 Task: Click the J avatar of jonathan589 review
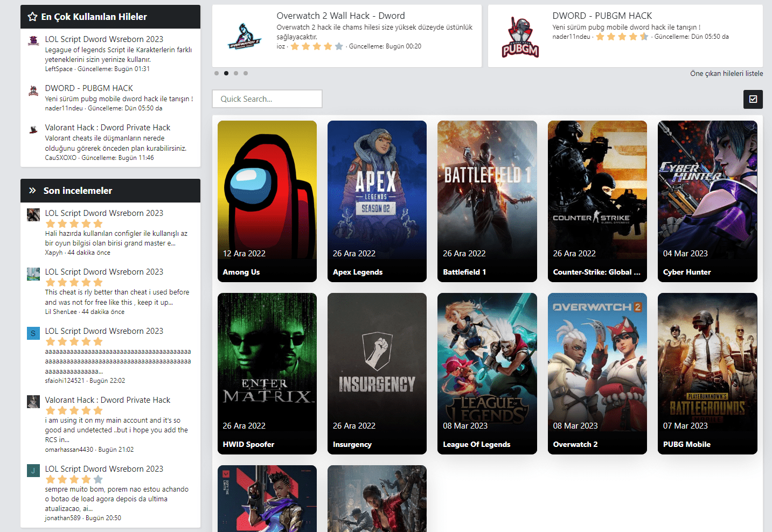pyautogui.click(x=33, y=471)
